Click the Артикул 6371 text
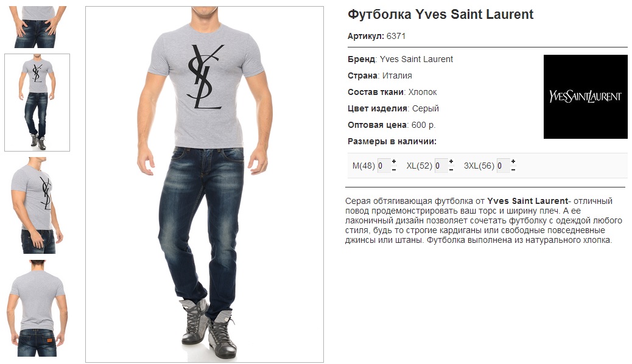Viewport: 632px width, 364px height. click(x=376, y=36)
